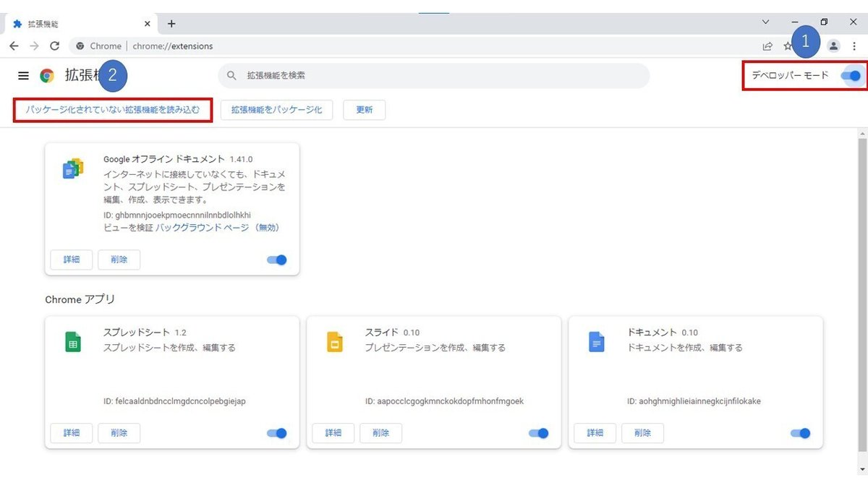Screen dimensions: 868x488
Task: Click the ID aapocclcgogkmnckokdopfmhonfmgoek text
Action: tap(444, 401)
